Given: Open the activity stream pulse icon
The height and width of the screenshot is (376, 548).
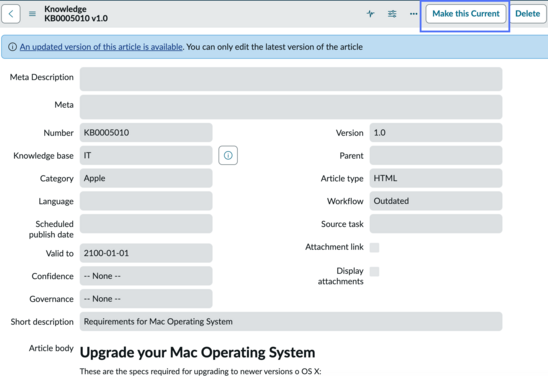Looking at the screenshot, I should (x=370, y=14).
